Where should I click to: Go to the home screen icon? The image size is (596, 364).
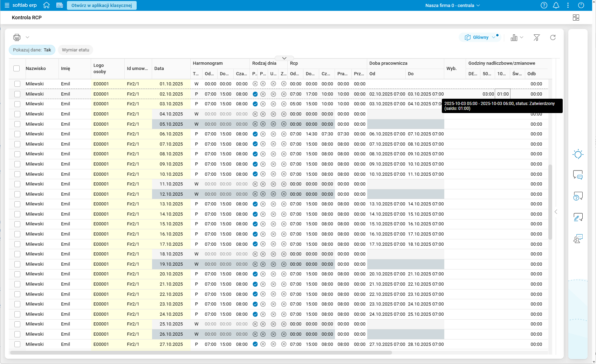pos(46,5)
